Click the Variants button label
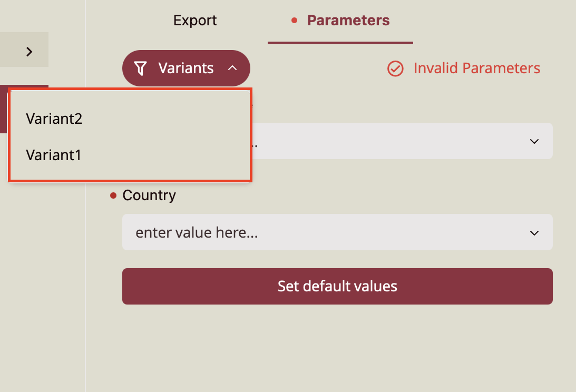Image resolution: width=576 pixels, height=392 pixels. click(186, 68)
